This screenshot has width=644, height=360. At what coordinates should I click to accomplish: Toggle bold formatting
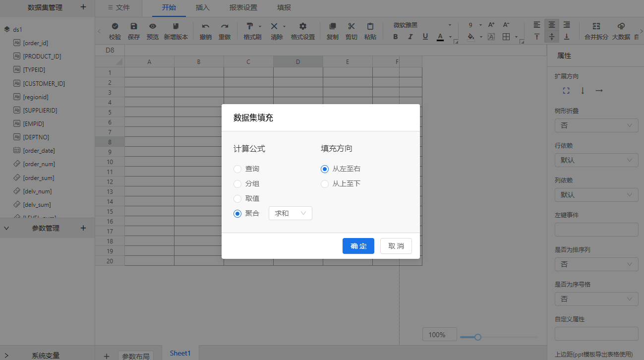tap(395, 37)
